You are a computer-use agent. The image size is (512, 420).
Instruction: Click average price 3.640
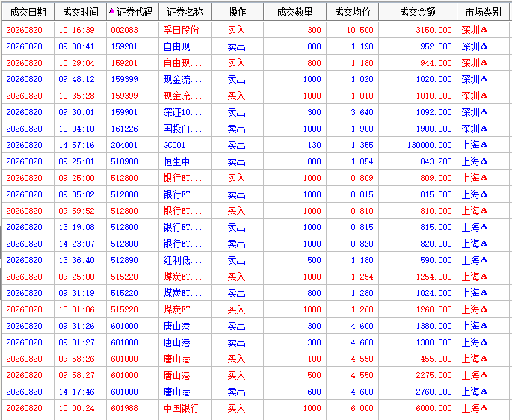click(x=362, y=112)
